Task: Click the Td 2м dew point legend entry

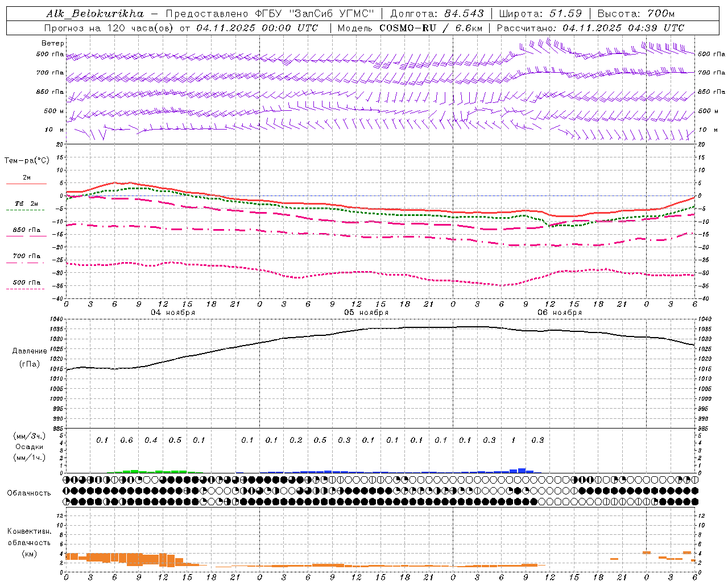Action: [x=26, y=203]
